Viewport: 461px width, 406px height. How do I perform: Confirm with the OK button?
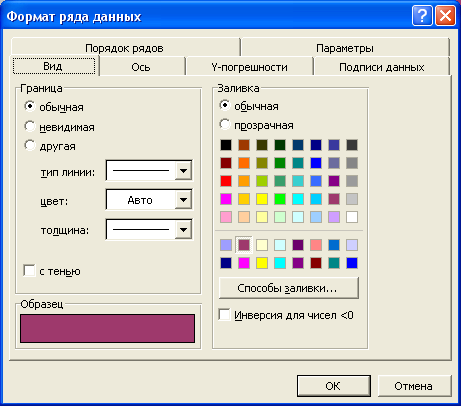333,386
